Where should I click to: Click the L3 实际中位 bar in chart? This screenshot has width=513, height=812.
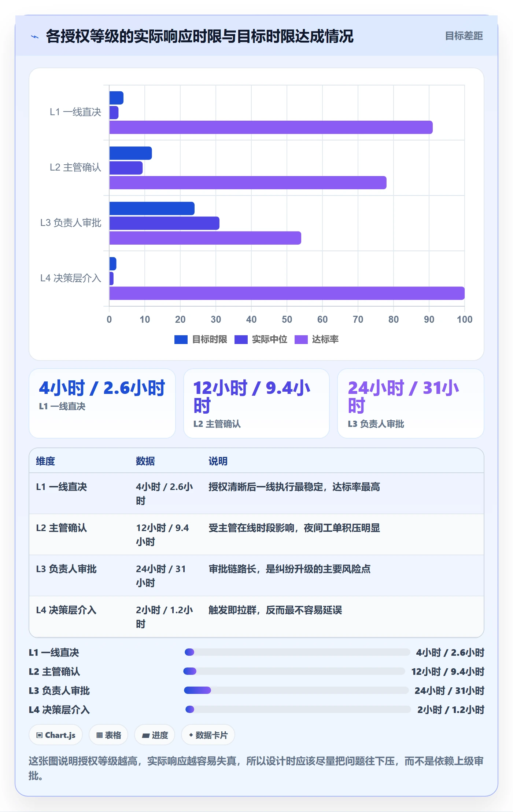(164, 223)
